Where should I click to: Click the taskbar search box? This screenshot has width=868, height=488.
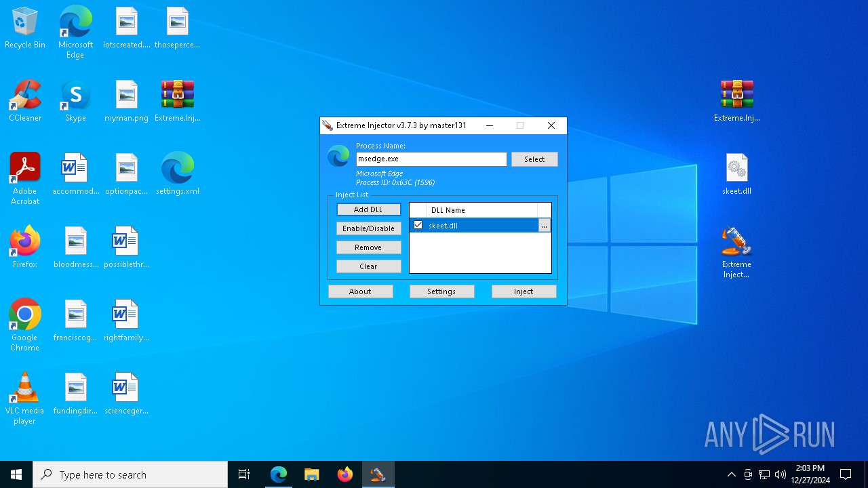coord(130,474)
